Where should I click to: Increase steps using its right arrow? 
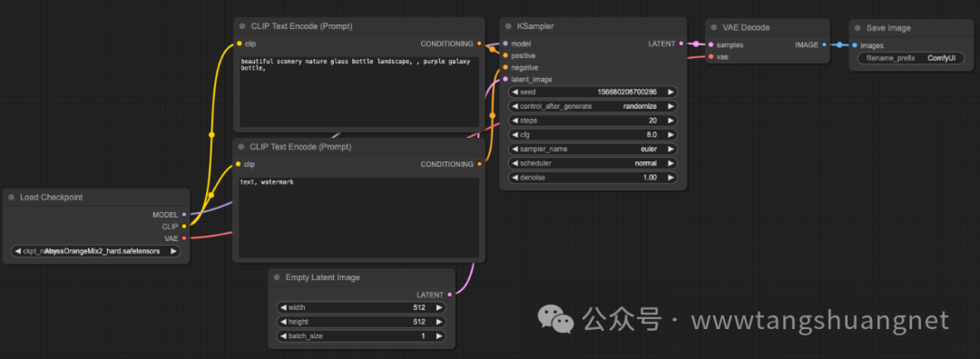tap(671, 121)
